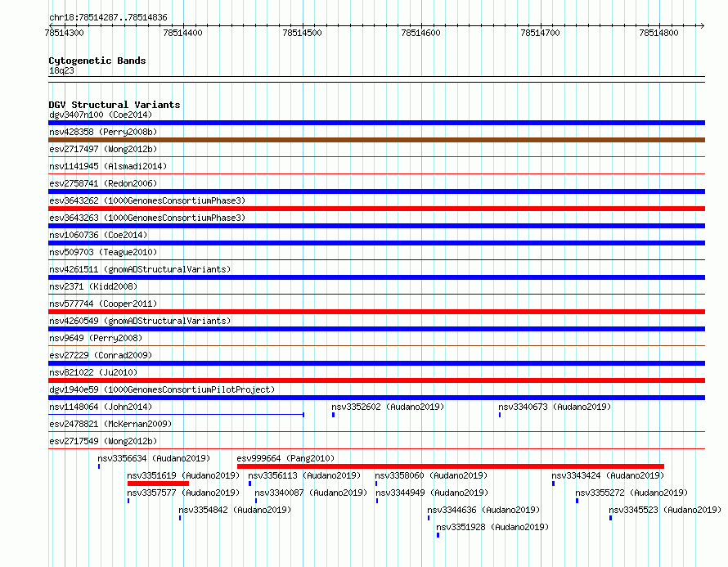Click nsv577744 (Cooper2011) variant label
This screenshot has height=567, width=728.
[x=103, y=304]
